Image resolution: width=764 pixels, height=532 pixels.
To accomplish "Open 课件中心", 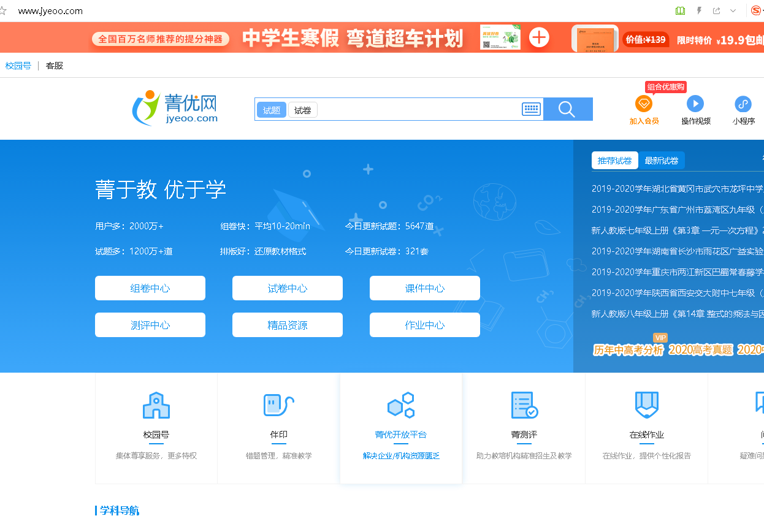I will pyautogui.click(x=425, y=288).
